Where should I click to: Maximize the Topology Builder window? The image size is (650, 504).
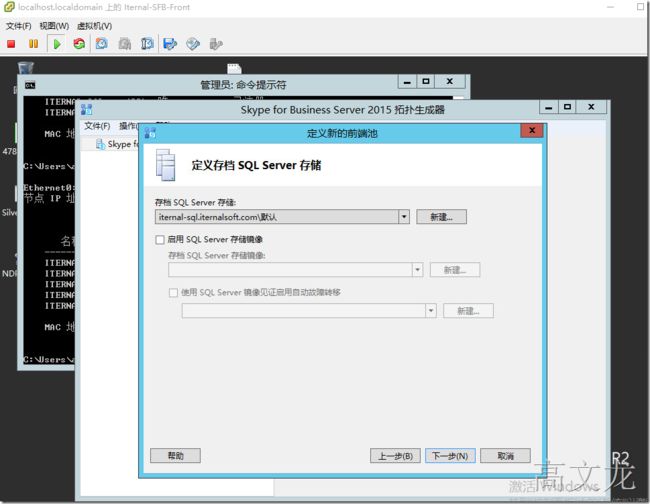click(567, 107)
